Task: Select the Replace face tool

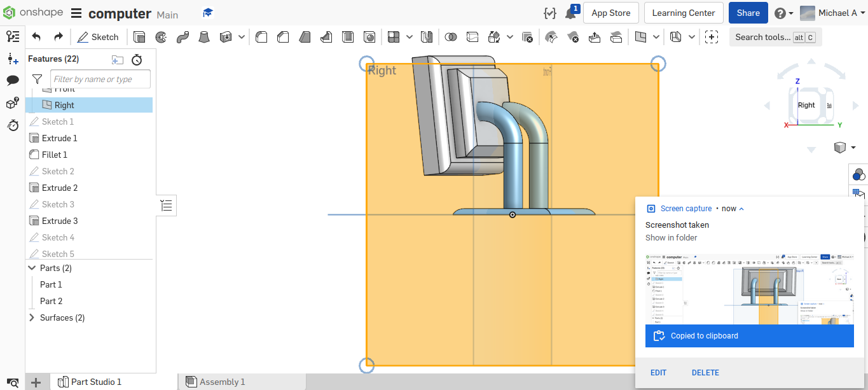Action: pyautogui.click(x=616, y=37)
